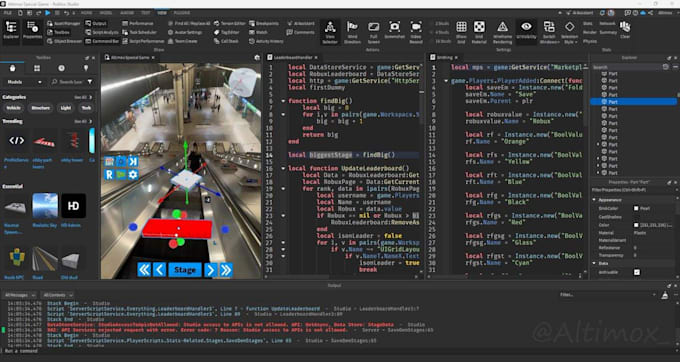Select the Realistic Sky asset thumbnail
This screenshot has width=680, height=362.
tap(45, 205)
